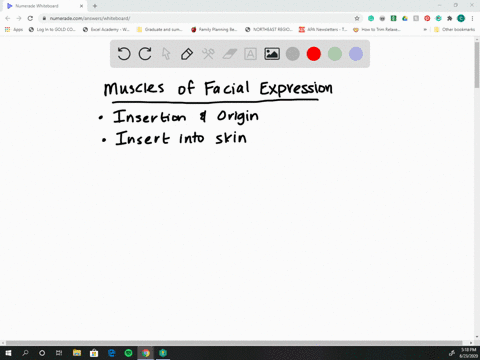Click the Chrome taskbar icon

[146, 353]
